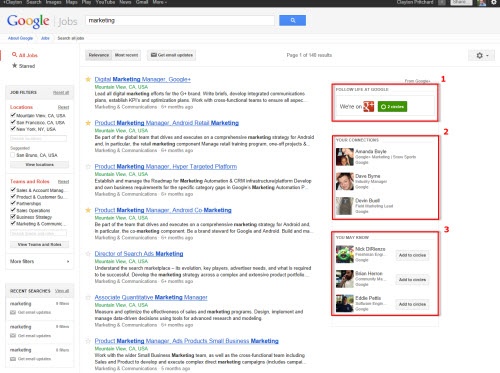This screenshot has height=373, width=500.
Task: Click View Teams and Roles button
Action: [39, 244]
